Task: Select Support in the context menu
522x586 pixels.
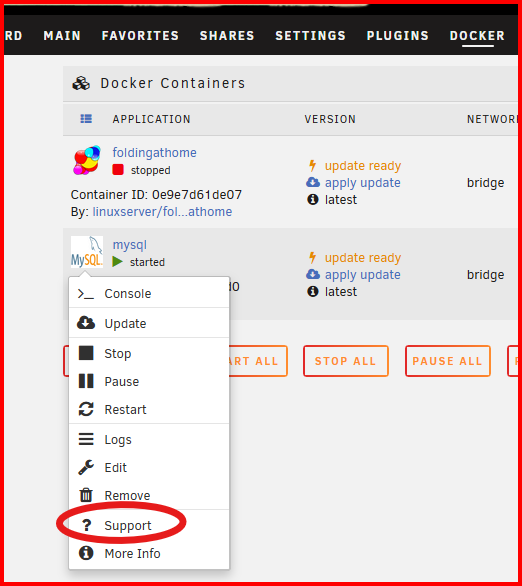Action: (x=149, y=525)
